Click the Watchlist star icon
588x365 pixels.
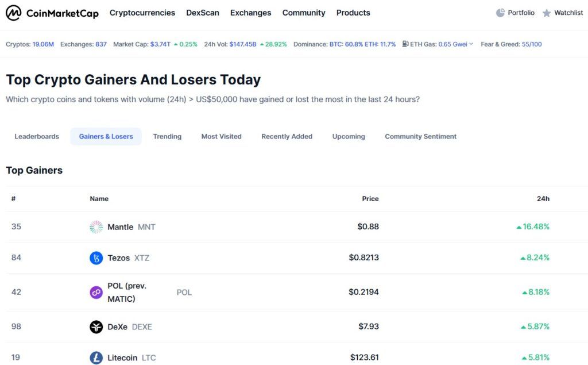coord(547,13)
